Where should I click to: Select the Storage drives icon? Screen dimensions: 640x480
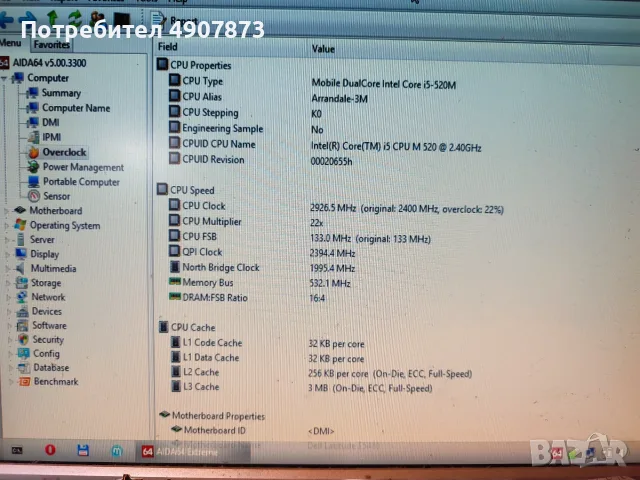[21, 282]
